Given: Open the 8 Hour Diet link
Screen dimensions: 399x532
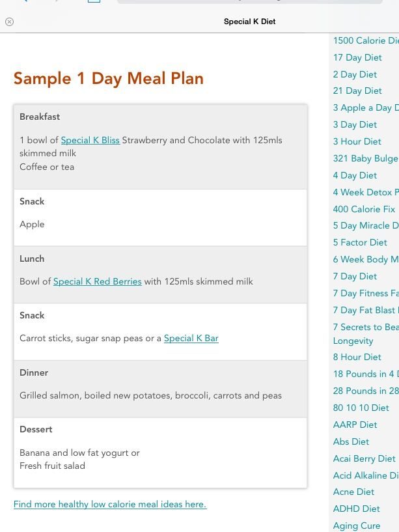Looking at the screenshot, I should pyautogui.click(x=357, y=357).
